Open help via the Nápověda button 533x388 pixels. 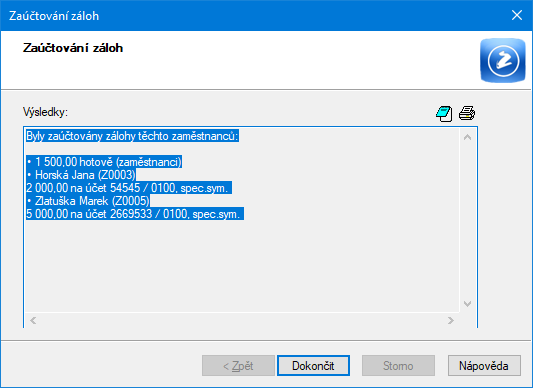pyautogui.click(x=484, y=366)
